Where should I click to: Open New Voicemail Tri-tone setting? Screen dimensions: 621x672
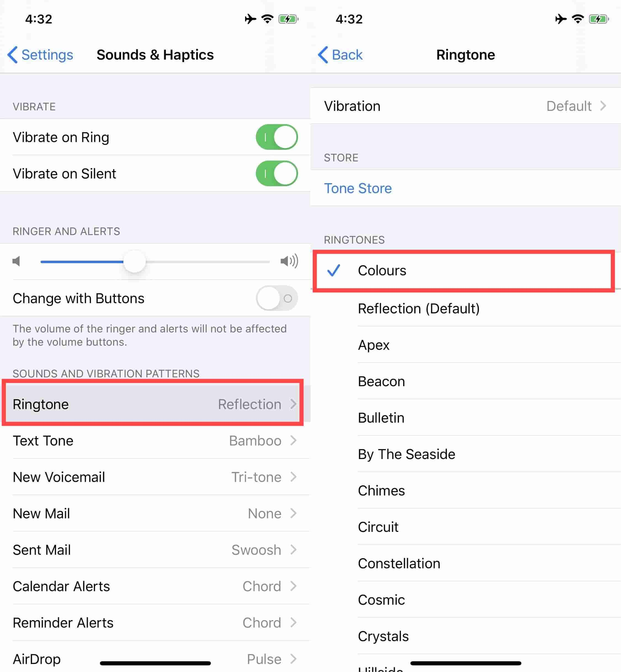[x=155, y=480]
